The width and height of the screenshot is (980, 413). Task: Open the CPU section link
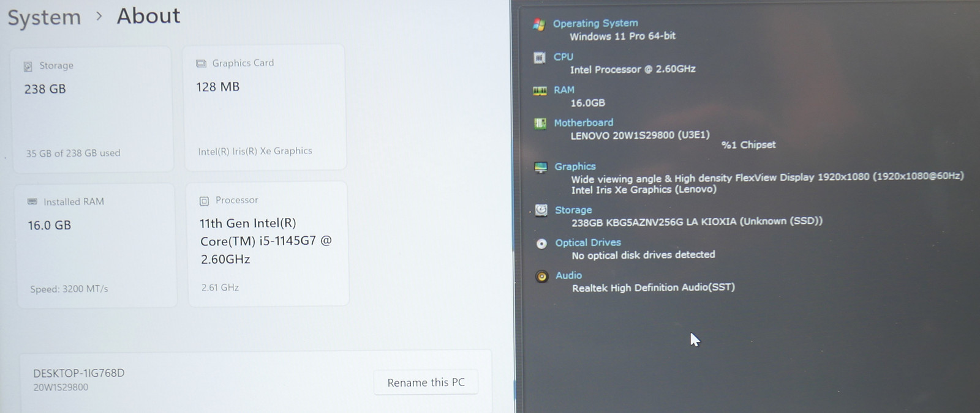[x=563, y=56]
